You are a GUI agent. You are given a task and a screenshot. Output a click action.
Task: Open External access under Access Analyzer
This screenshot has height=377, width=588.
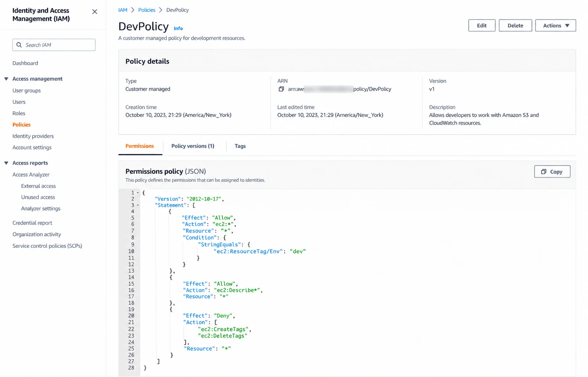pos(38,186)
